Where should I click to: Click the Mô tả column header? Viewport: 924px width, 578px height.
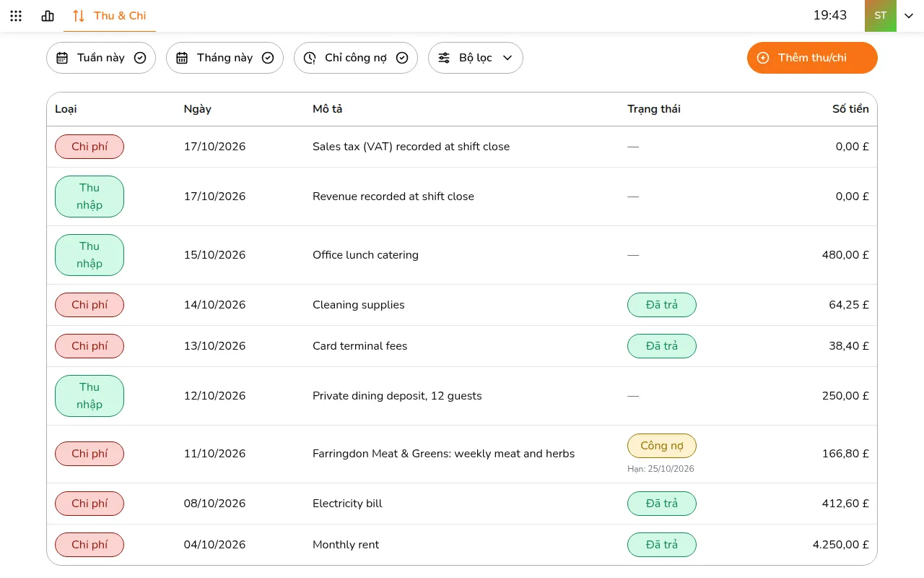(327, 109)
